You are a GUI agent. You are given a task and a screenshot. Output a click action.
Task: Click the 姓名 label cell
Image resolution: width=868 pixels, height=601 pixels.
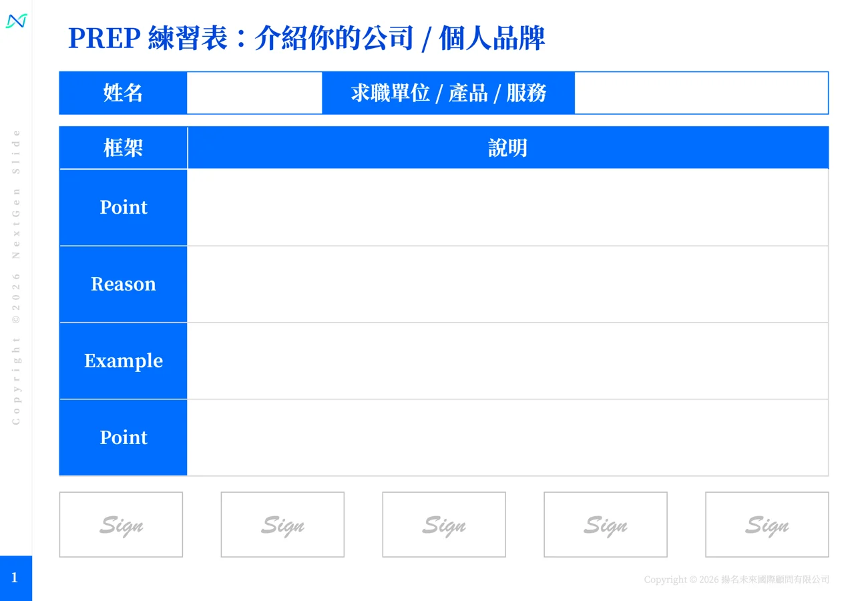click(124, 93)
